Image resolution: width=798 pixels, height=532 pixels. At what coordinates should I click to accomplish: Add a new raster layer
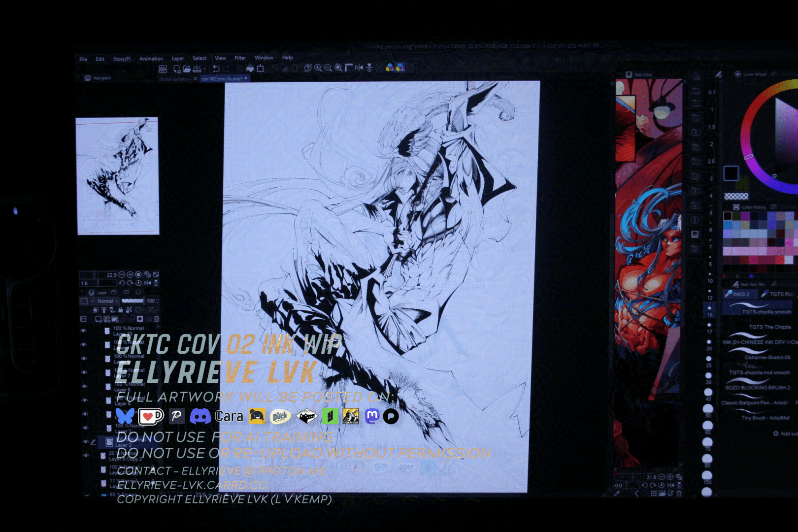[99, 319]
